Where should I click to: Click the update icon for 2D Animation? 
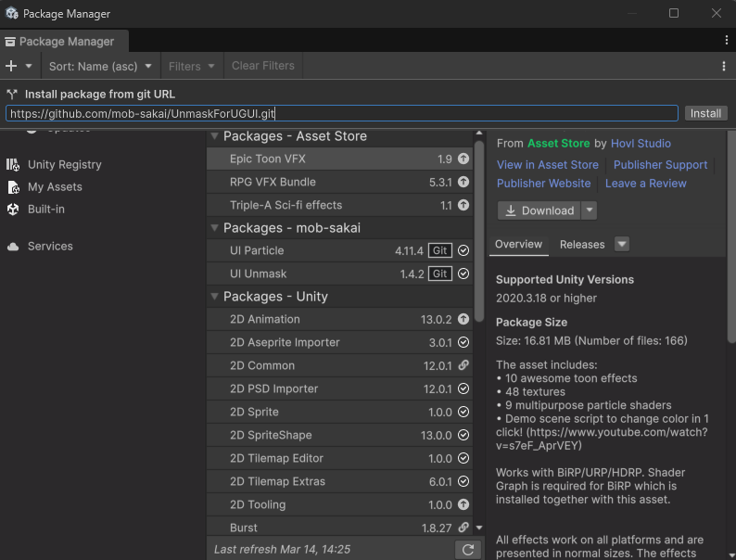click(x=463, y=319)
